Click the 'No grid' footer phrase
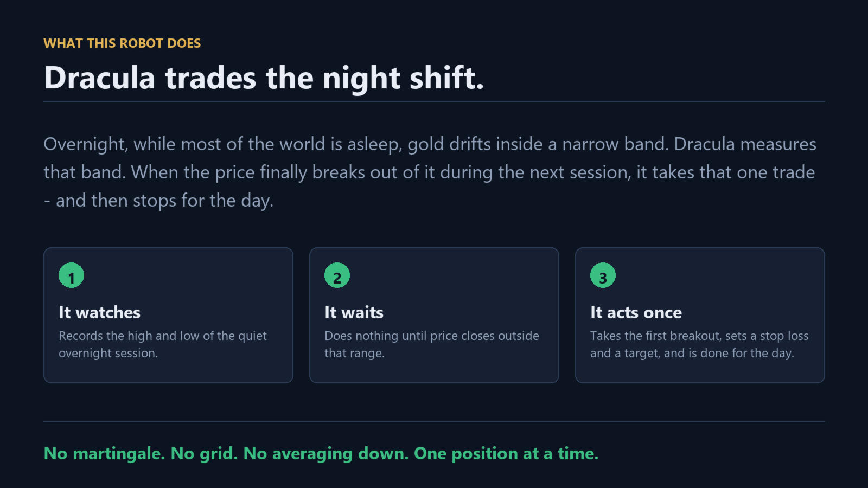Viewport: 868px width, 488px height. pos(204,453)
